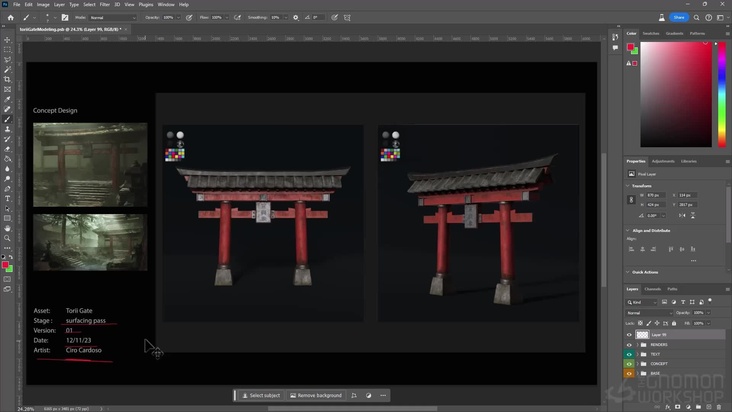Select the Hand tool
Image resolution: width=732 pixels, height=412 pixels.
pos(7,229)
